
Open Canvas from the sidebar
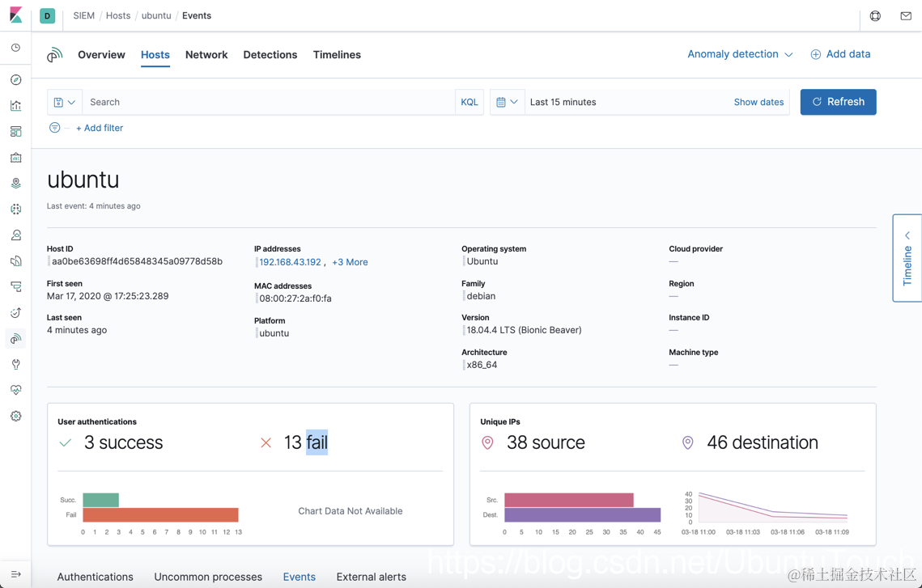click(16, 158)
